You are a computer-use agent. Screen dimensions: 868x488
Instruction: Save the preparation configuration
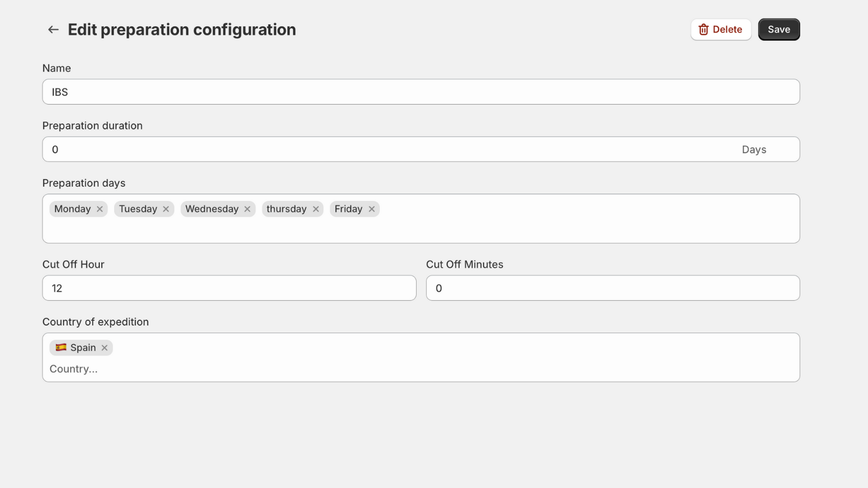(x=778, y=30)
